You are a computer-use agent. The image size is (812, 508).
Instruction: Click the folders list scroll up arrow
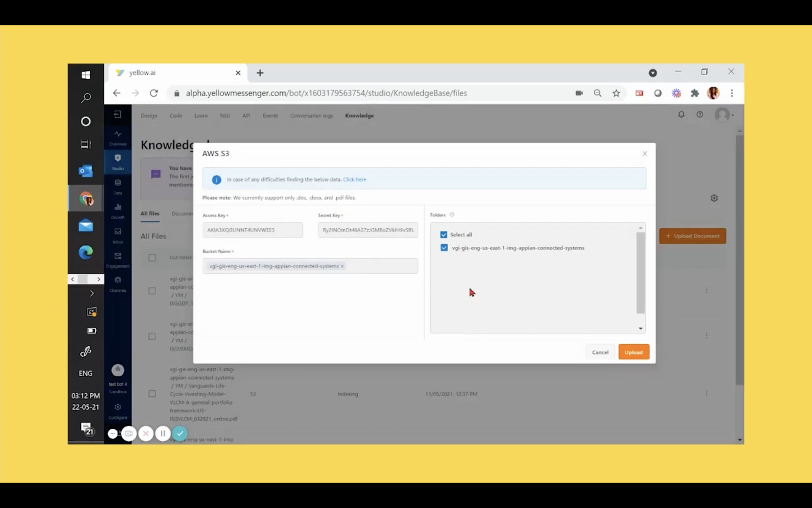[640, 228]
